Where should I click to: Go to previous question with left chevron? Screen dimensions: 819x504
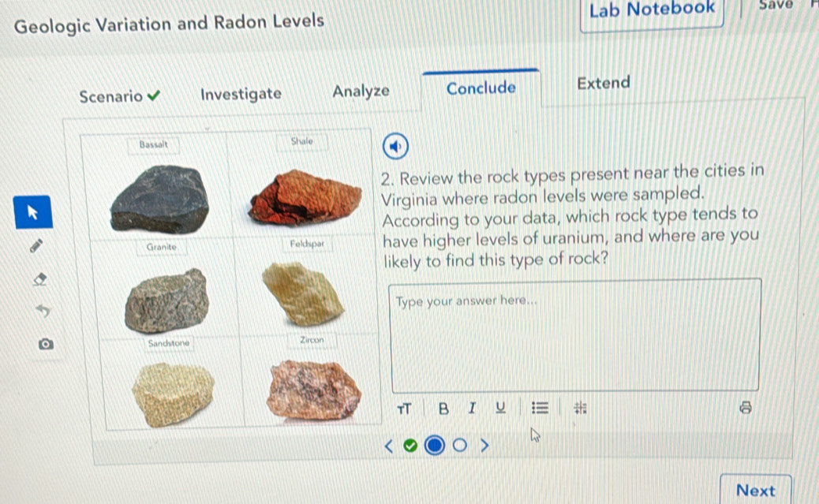[x=388, y=446]
